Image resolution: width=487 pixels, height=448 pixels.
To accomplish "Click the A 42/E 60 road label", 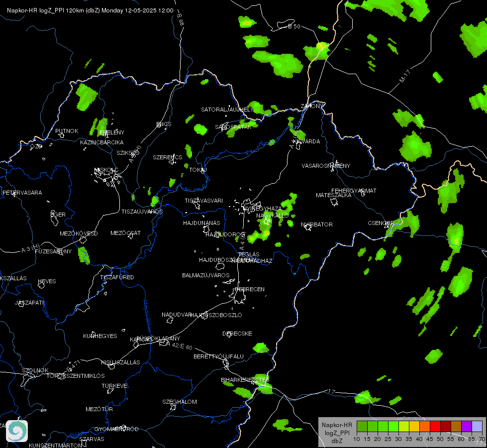I will (x=179, y=345).
